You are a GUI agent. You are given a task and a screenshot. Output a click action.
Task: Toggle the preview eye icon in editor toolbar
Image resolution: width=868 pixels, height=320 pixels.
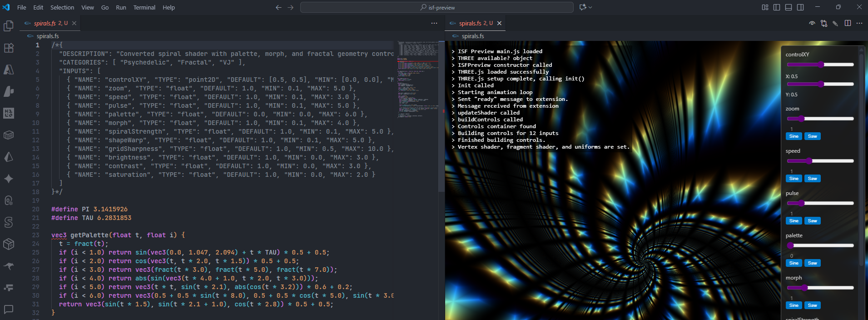pos(812,23)
